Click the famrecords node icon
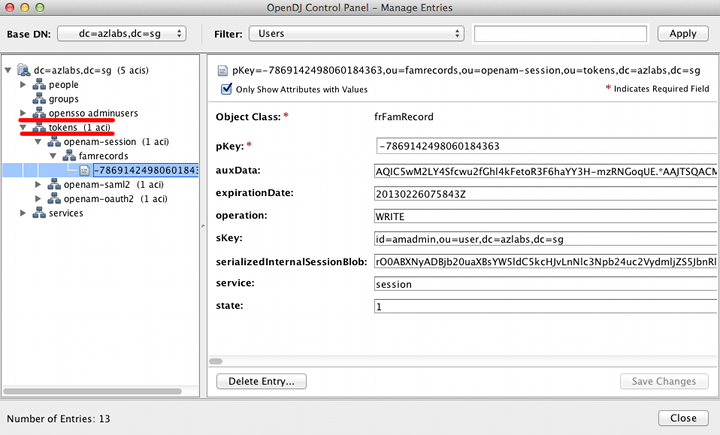This screenshot has width=720, height=435. click(x=69, y=156)
